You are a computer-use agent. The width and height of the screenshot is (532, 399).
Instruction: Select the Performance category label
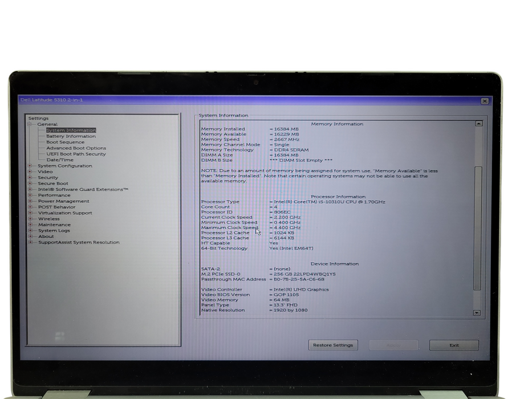[54, 195]
